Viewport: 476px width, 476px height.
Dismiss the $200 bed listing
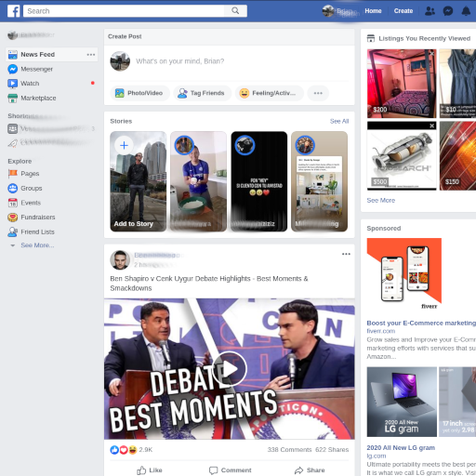[x=431, y=53]
